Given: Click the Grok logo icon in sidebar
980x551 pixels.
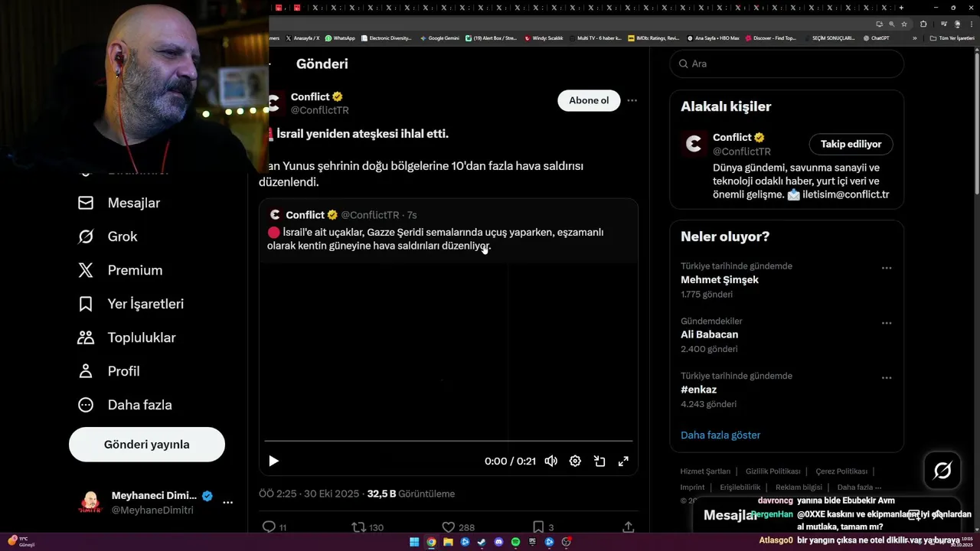Looking at the screenshot, I should (86, 236).
